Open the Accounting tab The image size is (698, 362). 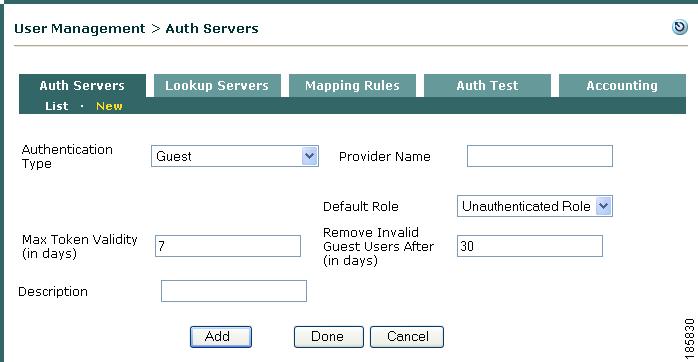622,85
